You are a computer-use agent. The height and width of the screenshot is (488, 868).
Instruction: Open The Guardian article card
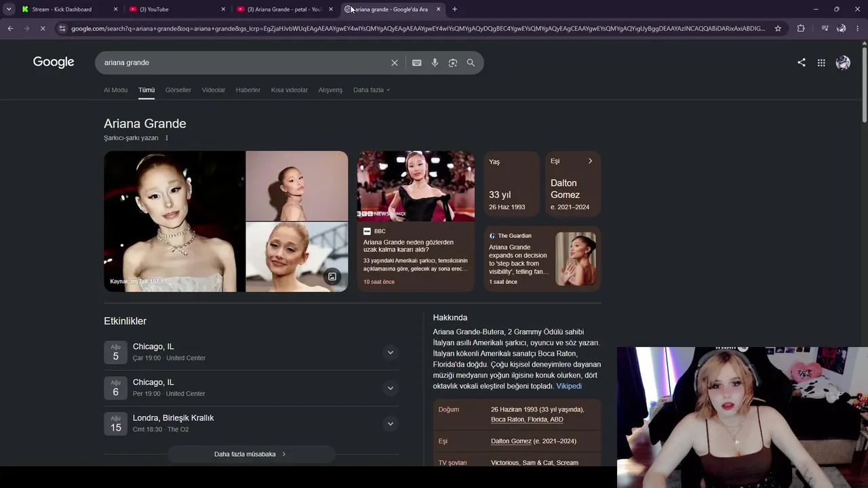(542, 259)
